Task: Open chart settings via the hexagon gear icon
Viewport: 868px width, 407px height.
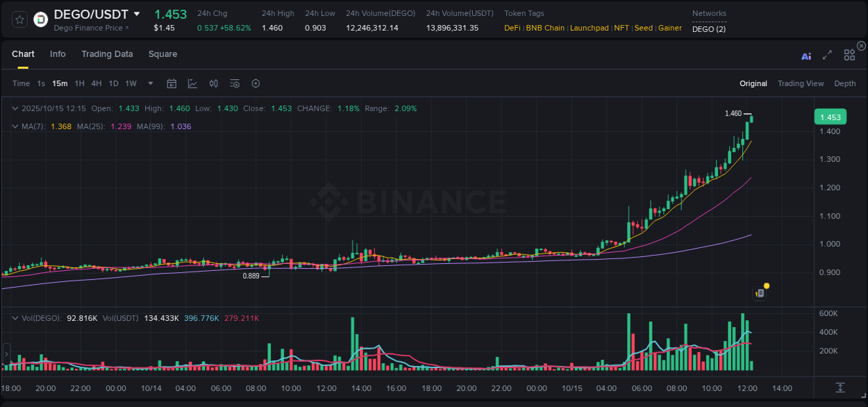Action: click(256, 83)
